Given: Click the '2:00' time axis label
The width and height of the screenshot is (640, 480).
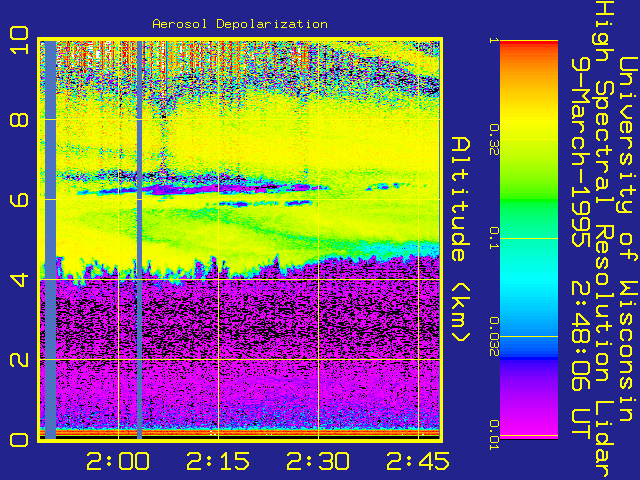Looking at the screenshot, I should point(118,461).
